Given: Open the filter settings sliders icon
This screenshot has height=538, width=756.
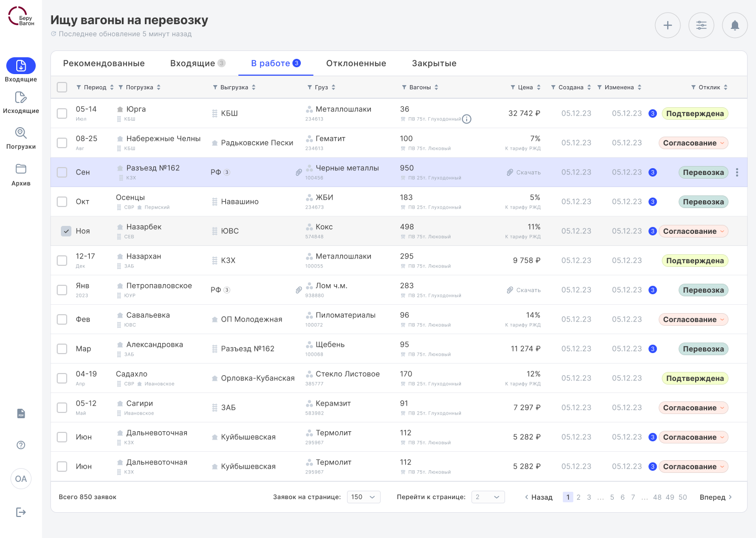Looking at the screenshot, I should click(x=701, y=25).
